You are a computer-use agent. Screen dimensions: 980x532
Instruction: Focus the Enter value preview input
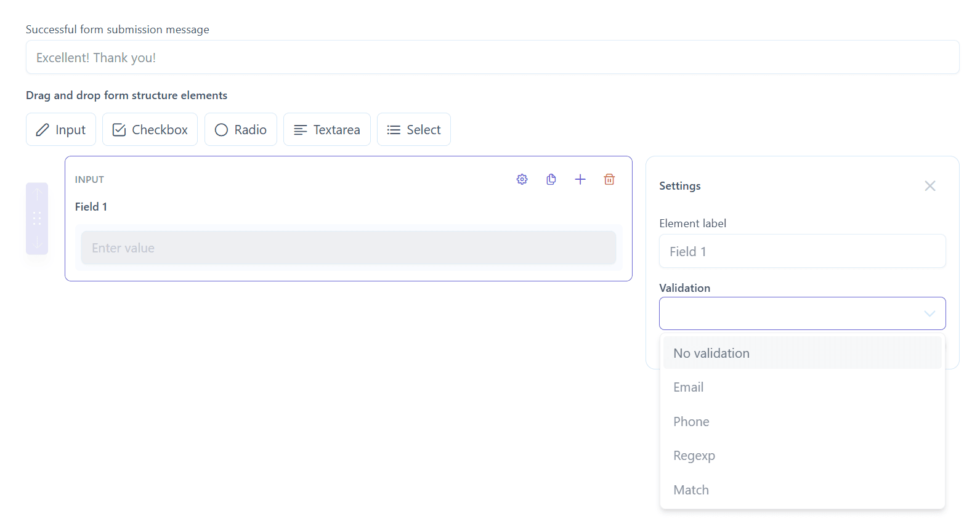tap(349, 248)
